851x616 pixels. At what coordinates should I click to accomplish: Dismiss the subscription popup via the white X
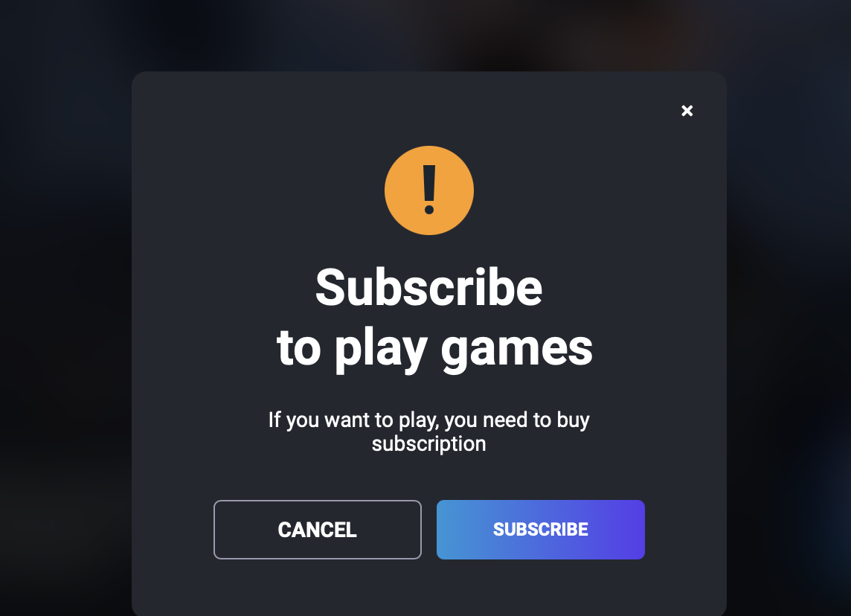[x=687, y=111]
